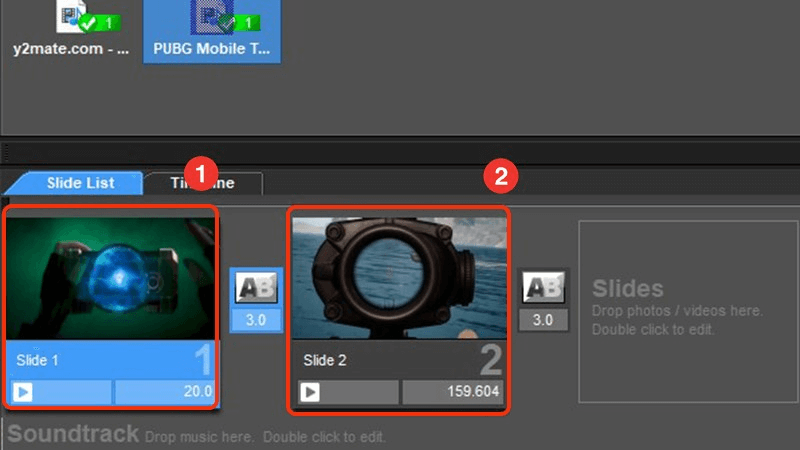This screenshot has height=450, width=800.
Task: Click the Slide 1 duration field 20.0
Action: point(164,392)
